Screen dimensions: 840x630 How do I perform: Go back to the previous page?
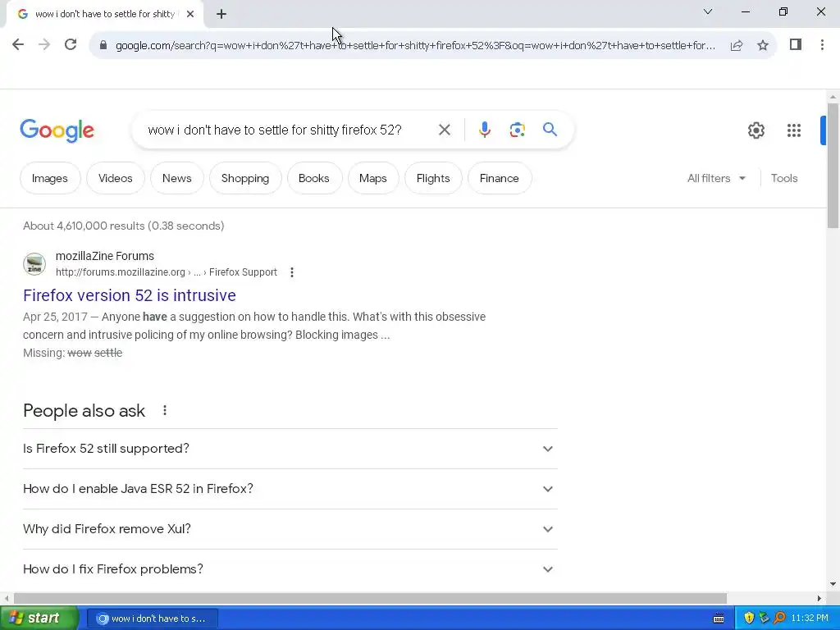[x=18, y=44]
